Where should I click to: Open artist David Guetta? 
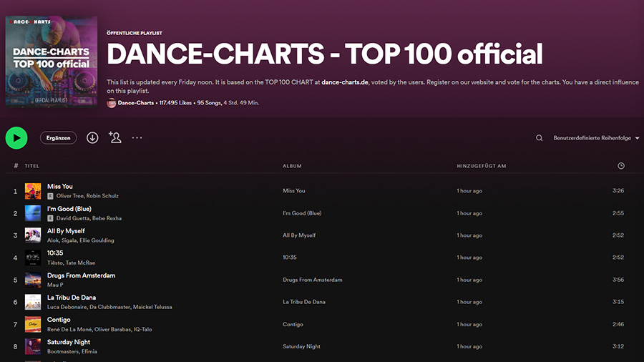73,218
